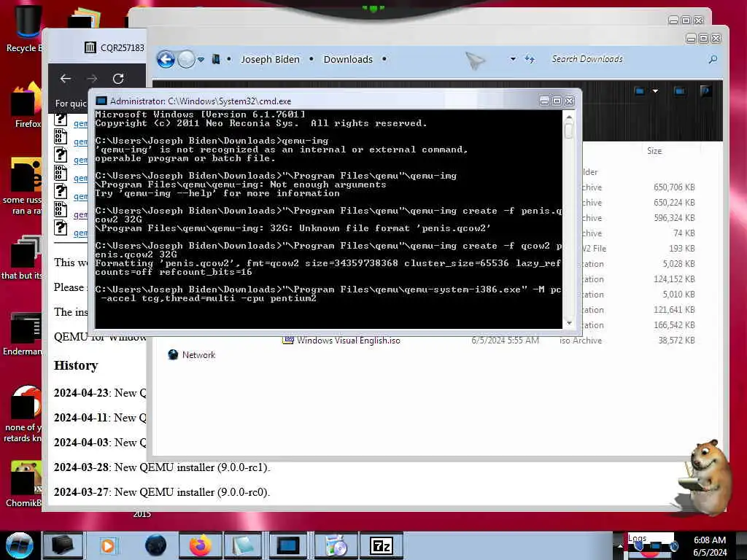747x560 pixels.
Task: Select the Windows Visual English.iso file
Action: point(348,341)
